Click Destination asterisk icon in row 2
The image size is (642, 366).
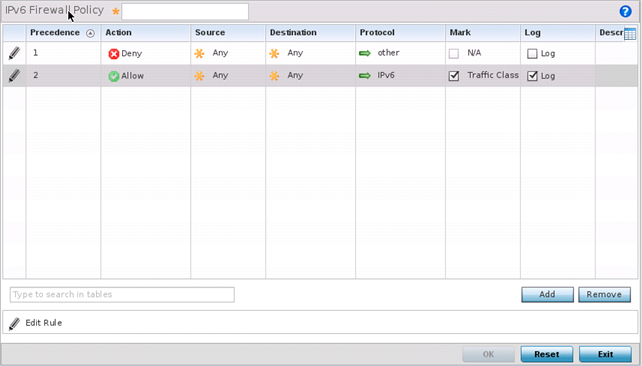click(274, 76)
